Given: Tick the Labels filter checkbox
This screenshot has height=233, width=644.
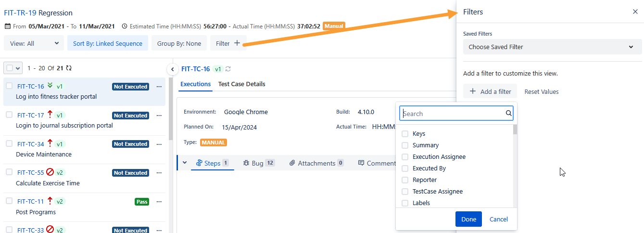Looking at the screenshot, I should click(x=405, y=203).
